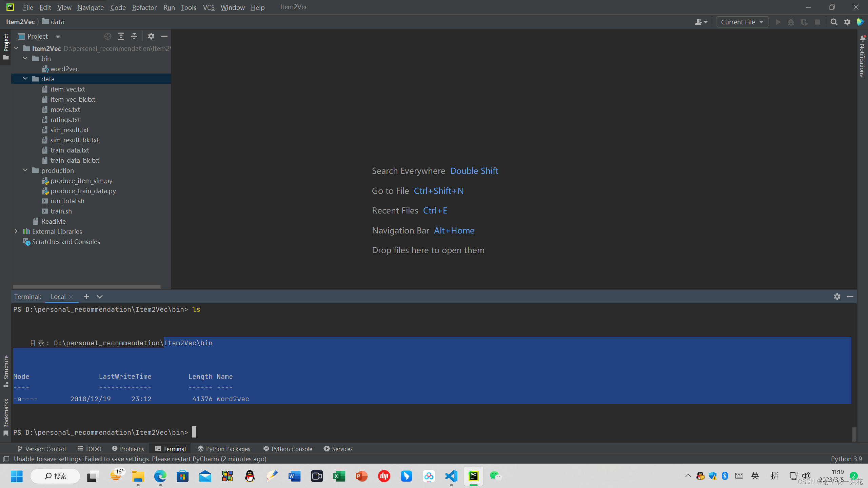Click the Collapse All icon in Project panel
Image resolution: width=868 pixels, height=488 pixels.
[134, 36]
